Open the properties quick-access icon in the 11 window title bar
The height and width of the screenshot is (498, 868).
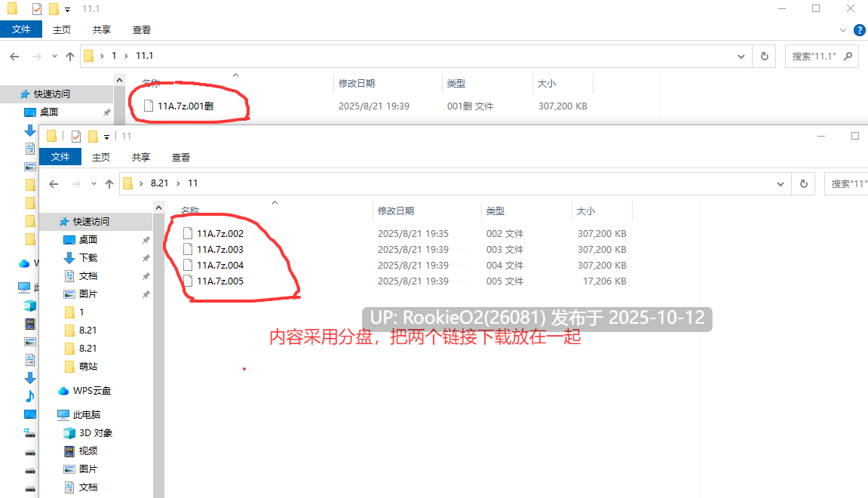76,137
